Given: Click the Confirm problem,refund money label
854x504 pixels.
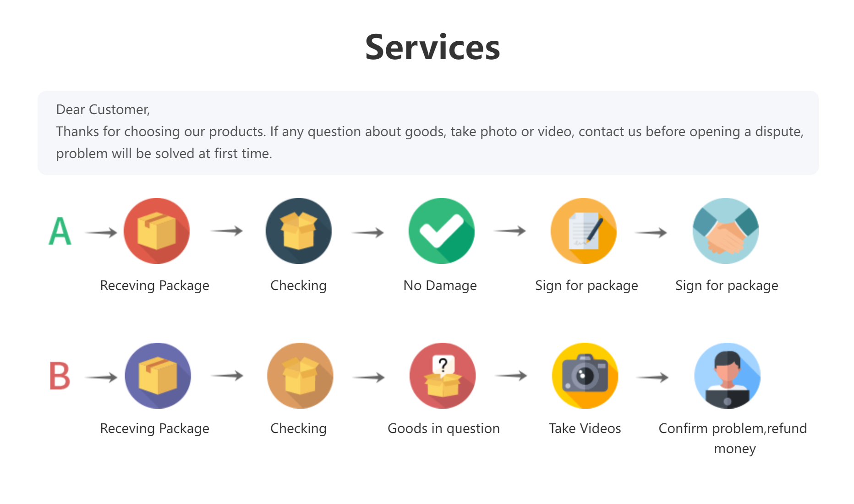Looking at the screenshot, I should pos(733,438).
